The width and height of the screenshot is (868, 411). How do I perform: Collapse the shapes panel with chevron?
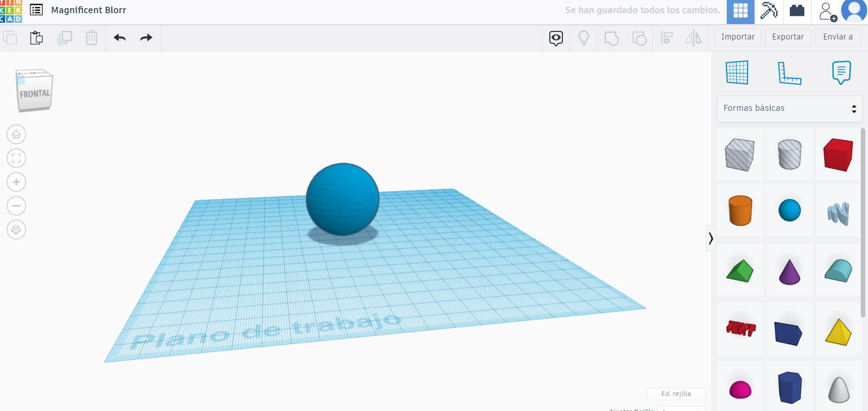coord(710,238)
